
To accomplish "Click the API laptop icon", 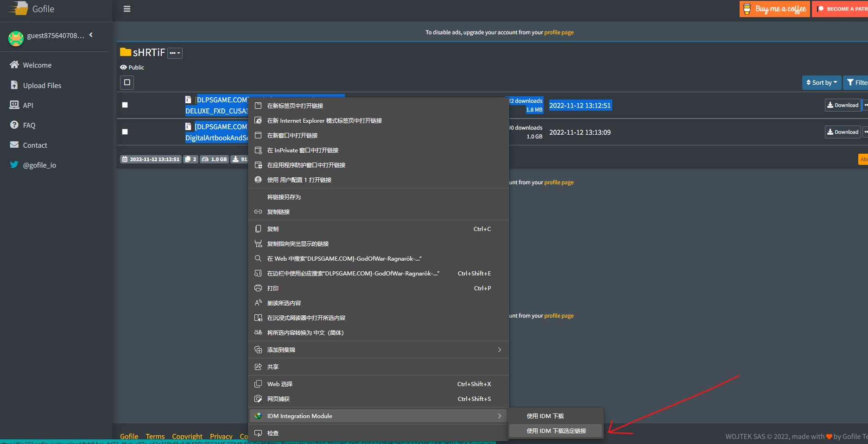I will click(14, 105).
